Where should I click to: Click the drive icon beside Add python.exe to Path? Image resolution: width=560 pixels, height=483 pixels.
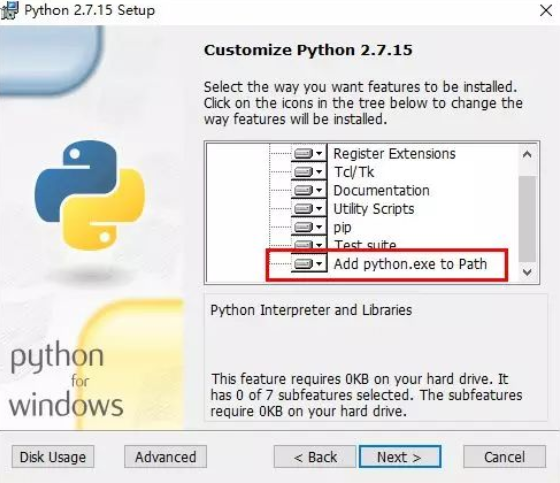click(x=303, y=264)
